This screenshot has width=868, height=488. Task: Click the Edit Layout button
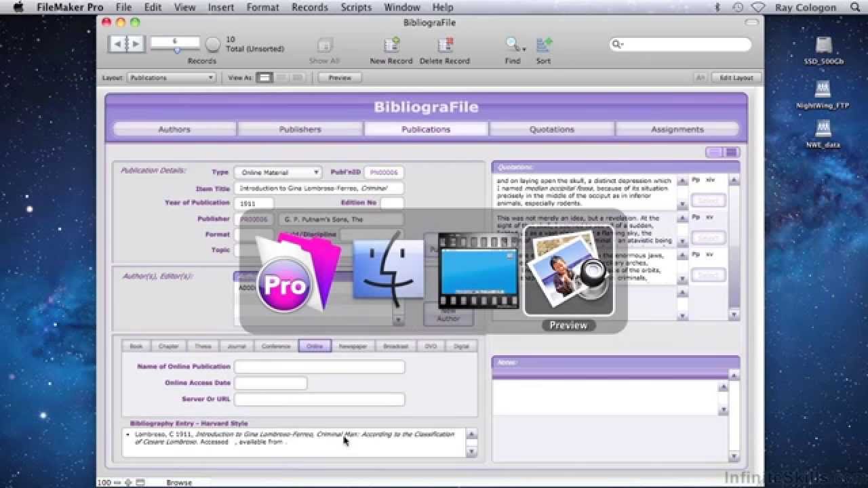point(736,78)
